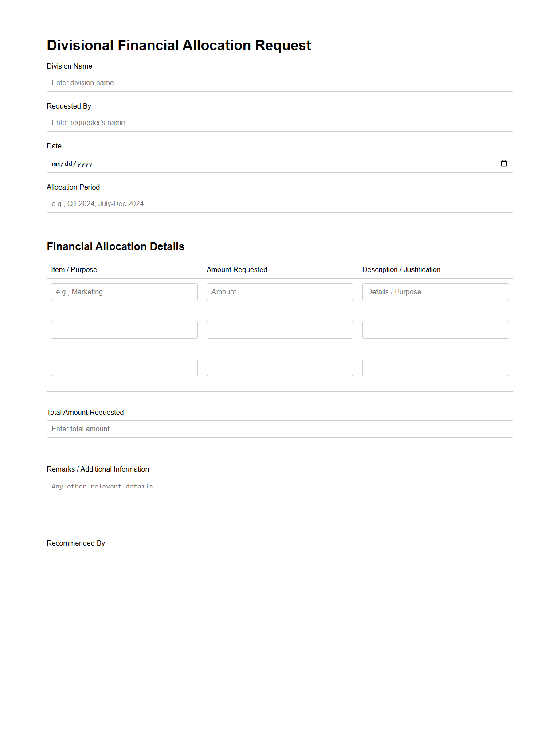Viewport: 560px width, 742px height.
Task: Open the date picker calendar icon
Action: point(504,164)
